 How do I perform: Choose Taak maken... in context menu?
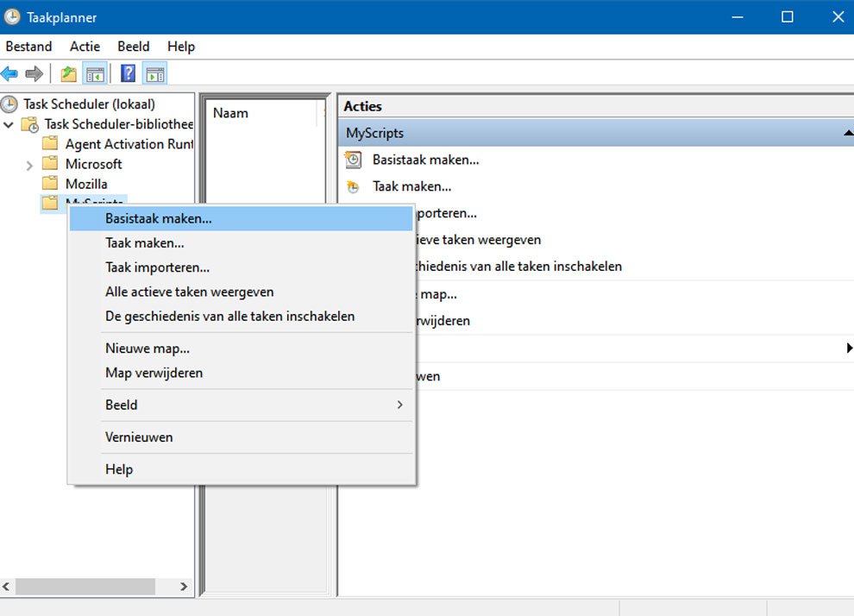[242, 243]
